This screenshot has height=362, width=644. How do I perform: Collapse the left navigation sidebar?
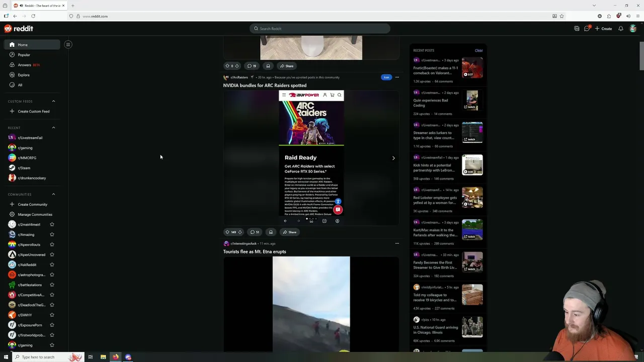pos(68,45)
